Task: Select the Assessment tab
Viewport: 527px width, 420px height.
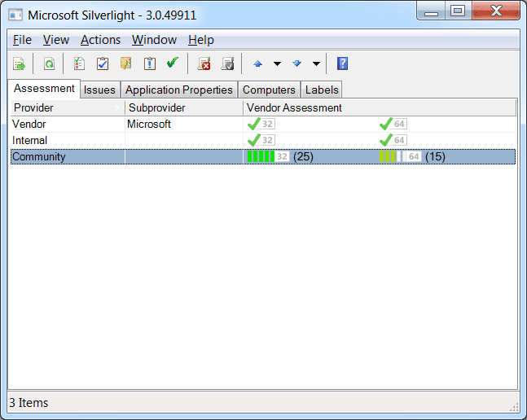Action: point(44,89)
